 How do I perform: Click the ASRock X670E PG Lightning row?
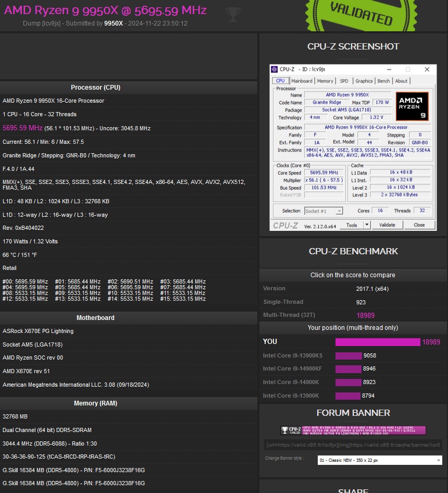[129, 331]
